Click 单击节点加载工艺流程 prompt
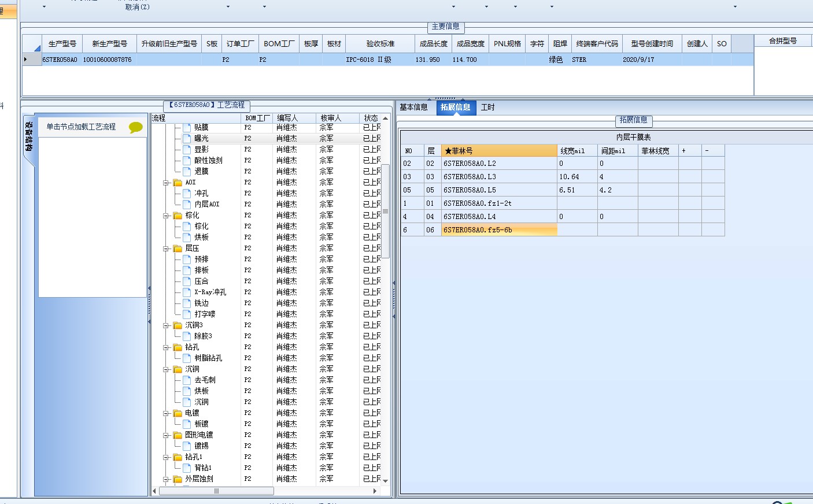813x504 pixels. [x=81, y=127]
